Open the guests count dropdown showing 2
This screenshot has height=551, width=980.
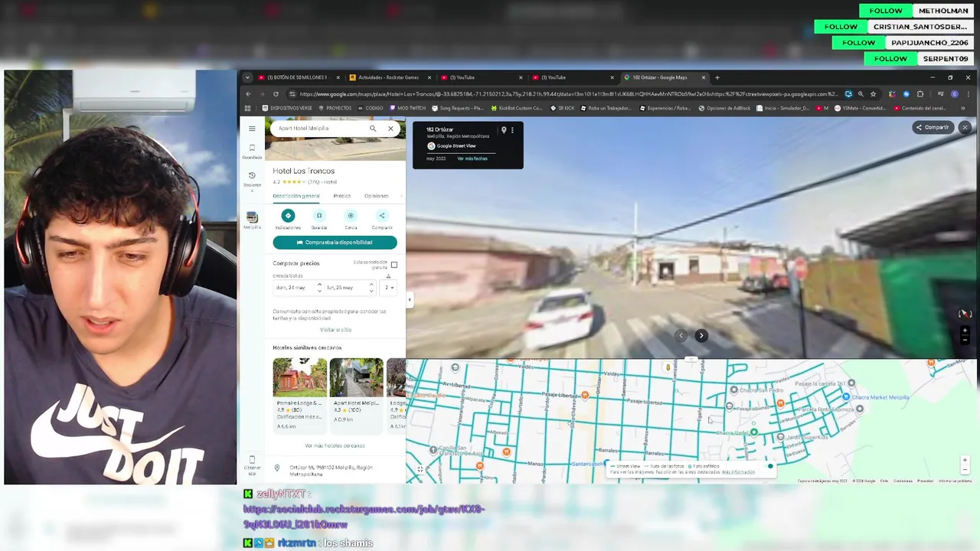(x=389, y=288)
